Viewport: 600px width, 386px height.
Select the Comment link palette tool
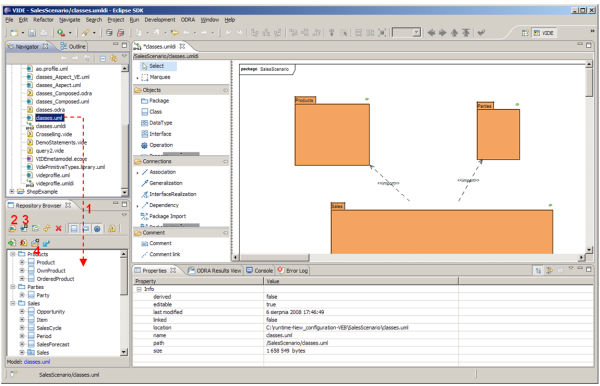coord(160,254)
